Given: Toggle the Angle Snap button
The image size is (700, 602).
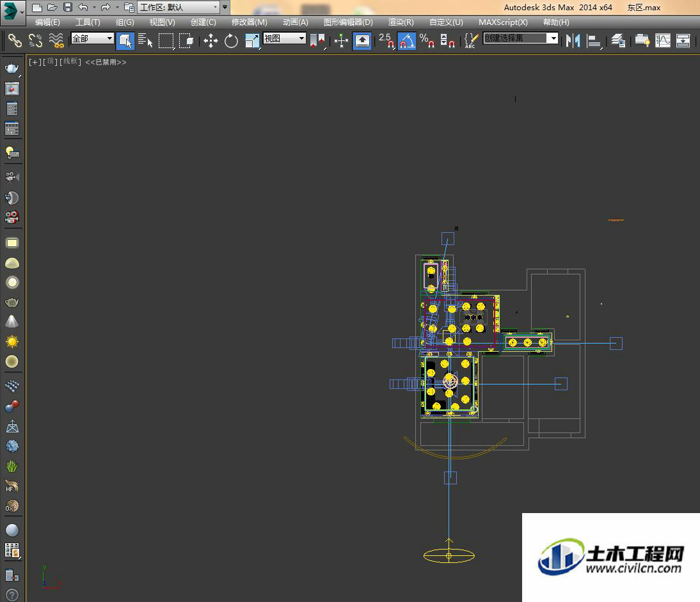Looking at the screenshot, I should 407,40.
